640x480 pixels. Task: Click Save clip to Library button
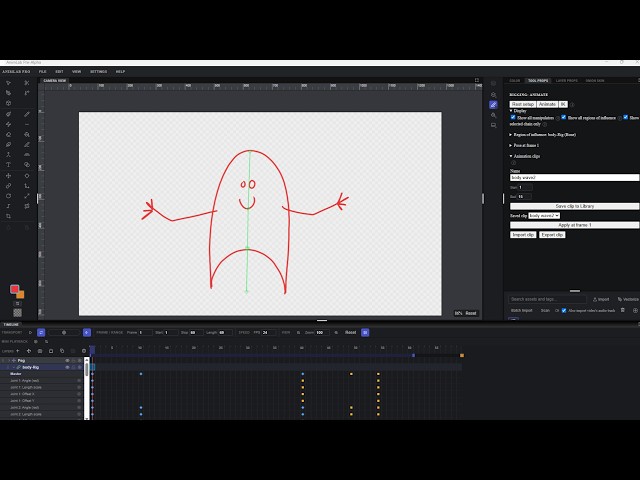click(x=574, y=207)
